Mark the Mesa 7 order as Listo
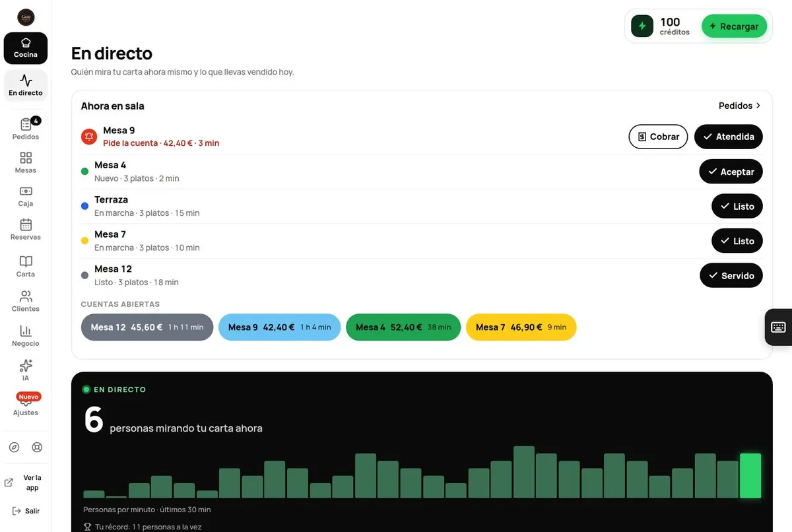Viewport: 792px width, 532px height. coord(737,241)
